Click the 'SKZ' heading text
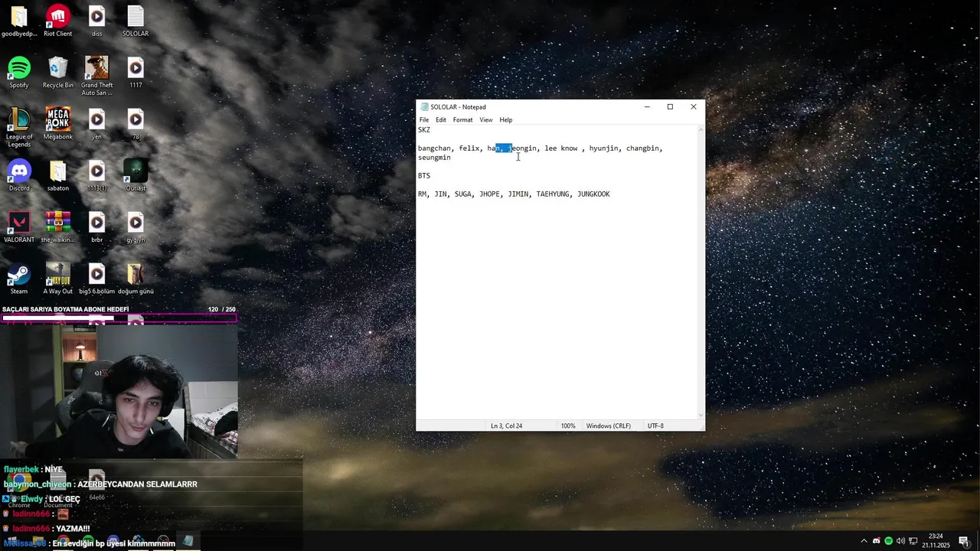980x551 pixels. click(x=424, y=130)
